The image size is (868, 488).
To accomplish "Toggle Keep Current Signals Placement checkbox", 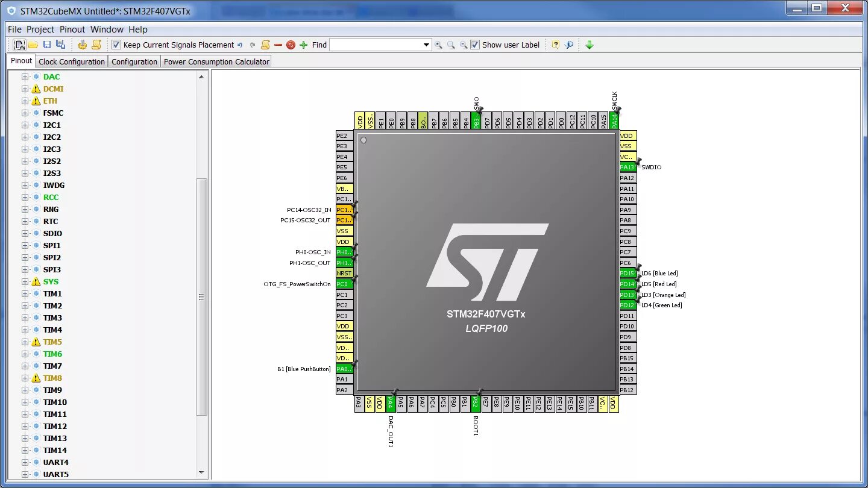I will pos(116,45).
